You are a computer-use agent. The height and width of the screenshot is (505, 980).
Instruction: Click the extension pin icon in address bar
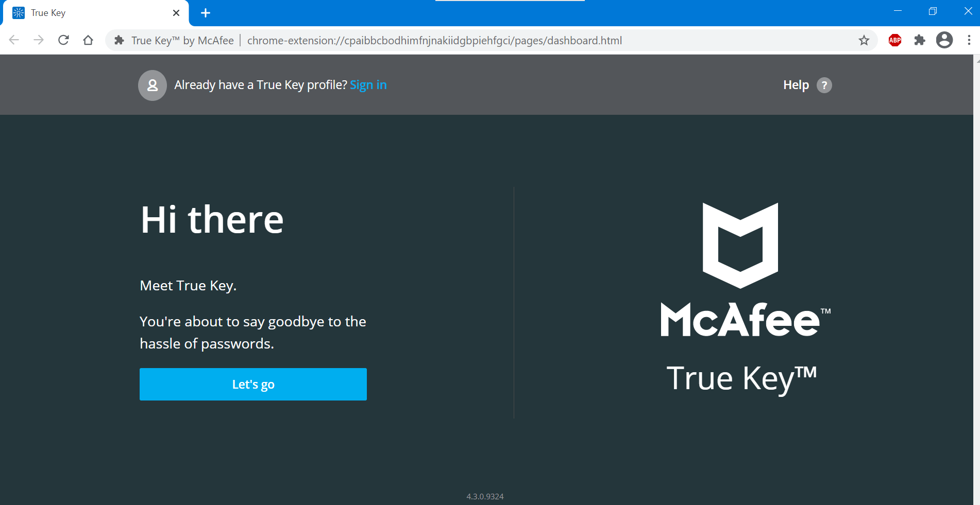coord(118,40)
